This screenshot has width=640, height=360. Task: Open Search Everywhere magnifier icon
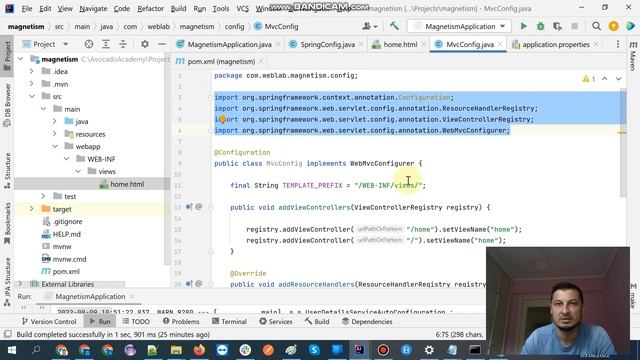click(x=596, y=26)
